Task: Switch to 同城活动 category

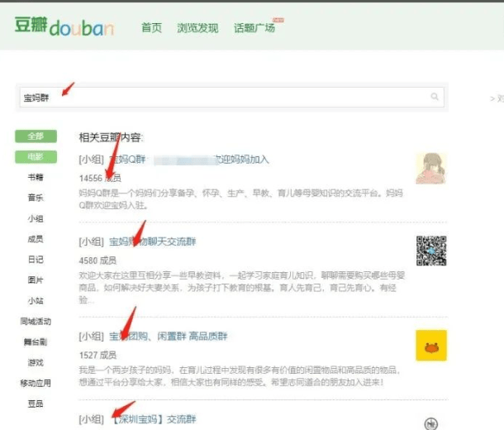Action: 36,321
